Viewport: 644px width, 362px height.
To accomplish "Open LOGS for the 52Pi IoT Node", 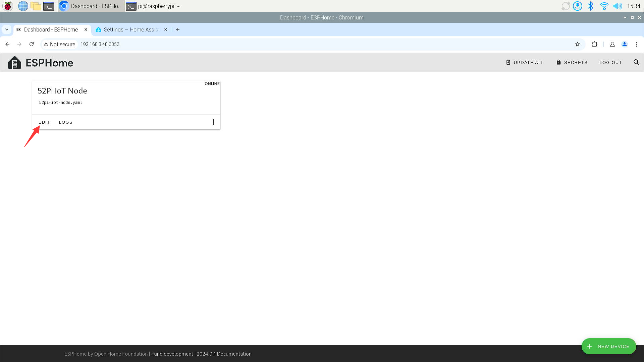I will point(66,122).
